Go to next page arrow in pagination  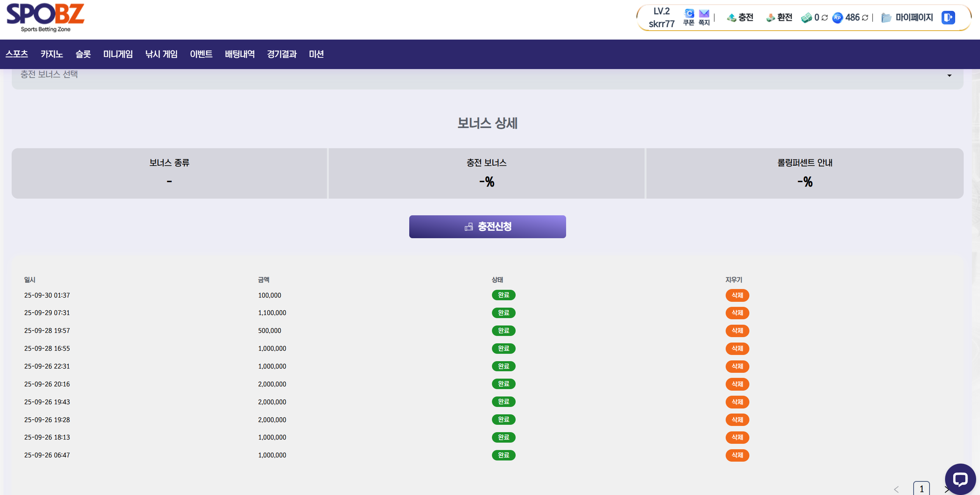click(946, 490)
